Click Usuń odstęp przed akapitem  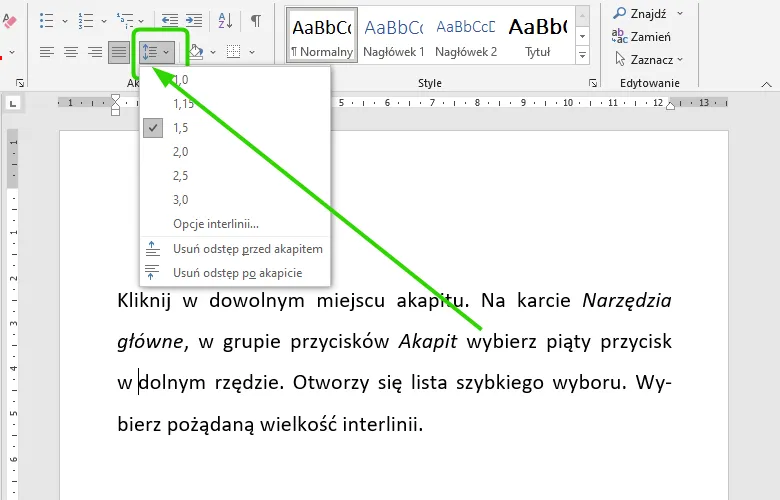pos(247,249)
